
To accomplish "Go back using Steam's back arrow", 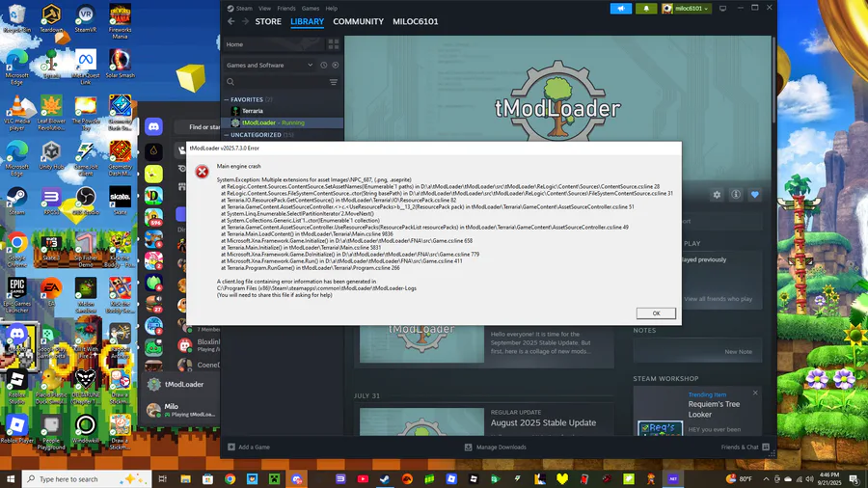I will click(231, 21).
